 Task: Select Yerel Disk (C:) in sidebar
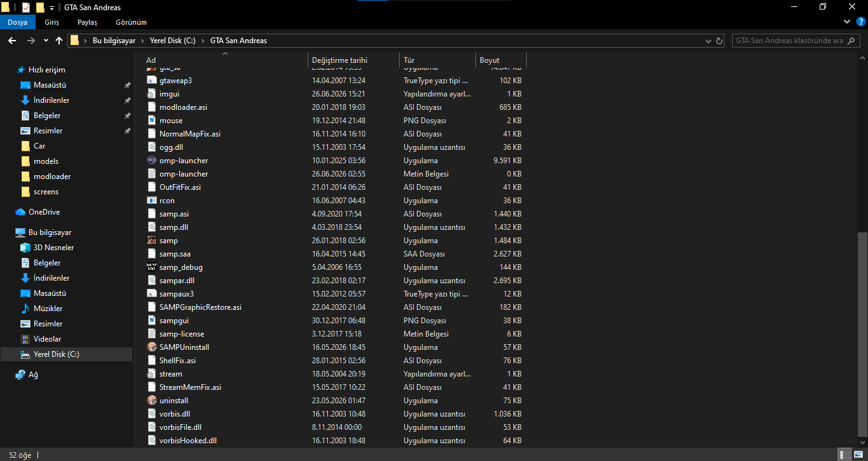[66, 354]
